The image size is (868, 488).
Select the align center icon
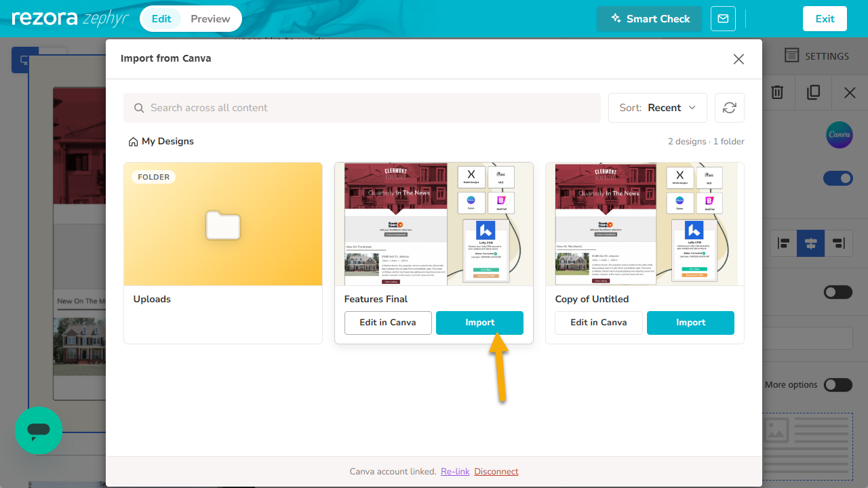tap(811, 243)
